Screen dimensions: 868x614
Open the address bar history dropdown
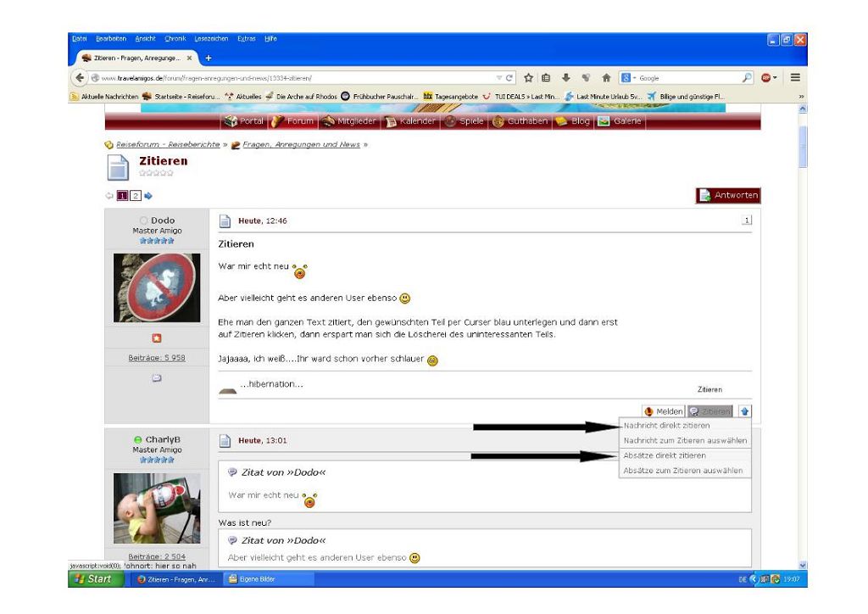point(498,78)
